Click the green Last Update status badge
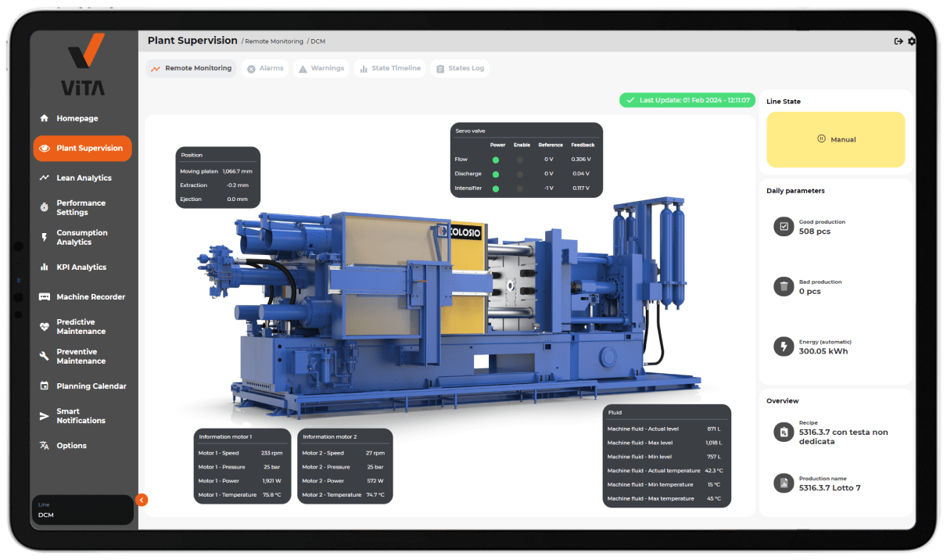 click(x=687, y=100)
